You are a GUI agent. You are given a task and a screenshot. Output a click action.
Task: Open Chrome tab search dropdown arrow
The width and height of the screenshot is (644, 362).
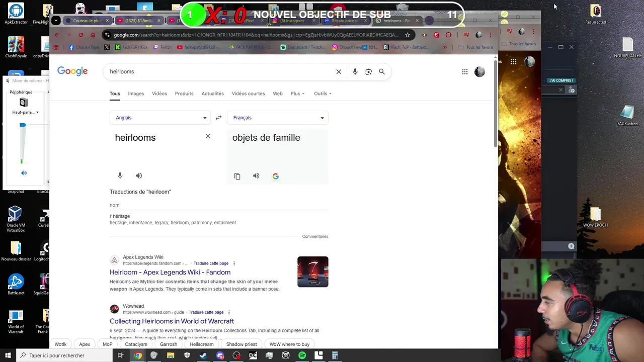click(x=56, y=21)
